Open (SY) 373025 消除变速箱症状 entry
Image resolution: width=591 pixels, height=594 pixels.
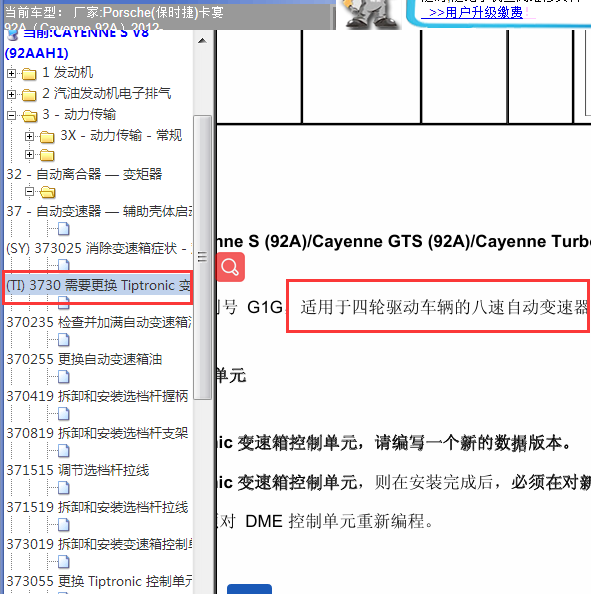(x=99, y=249)
